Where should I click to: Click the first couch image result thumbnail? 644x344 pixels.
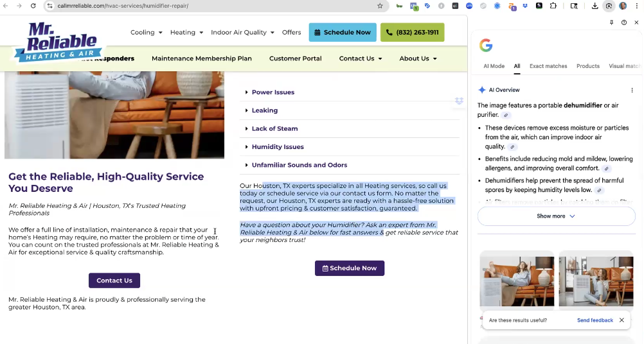pos(517,280)
